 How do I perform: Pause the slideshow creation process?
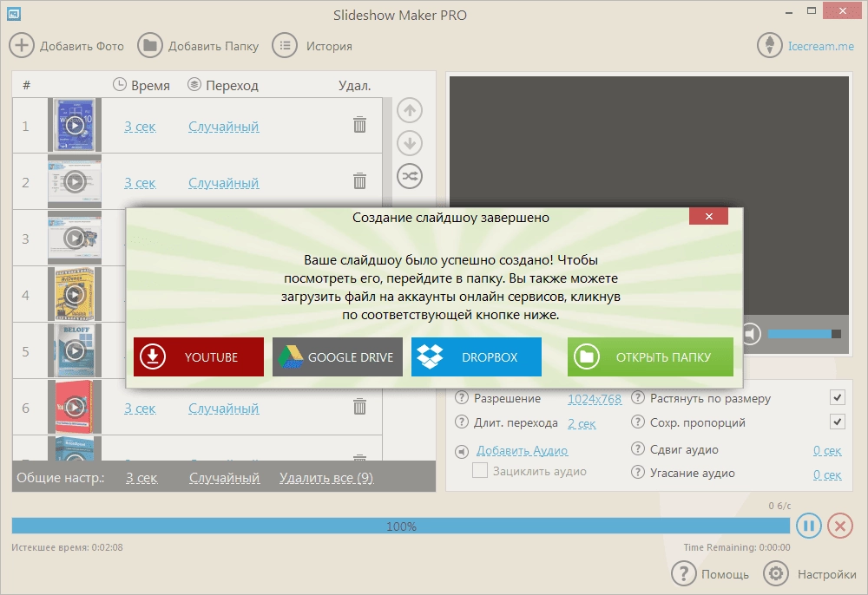[809, 526]
